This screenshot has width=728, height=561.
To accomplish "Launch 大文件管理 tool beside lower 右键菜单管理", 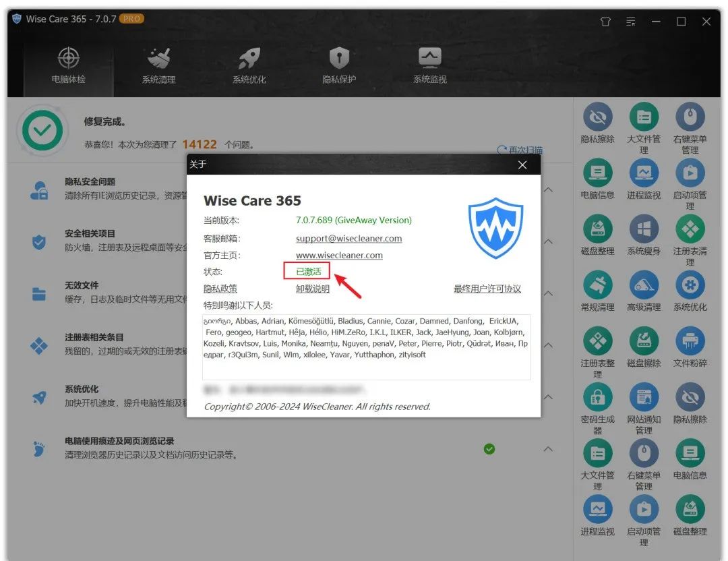I will [x=597, y=465].
